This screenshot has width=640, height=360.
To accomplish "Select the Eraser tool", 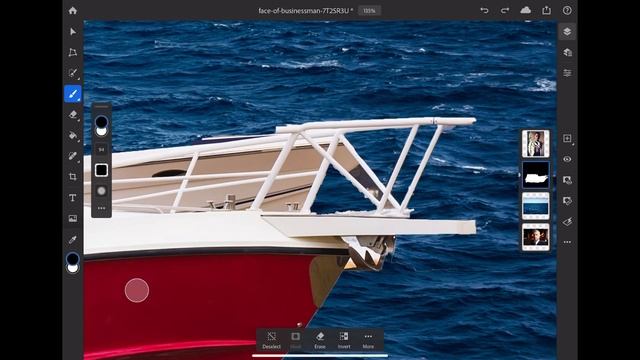I will click(73, 115).
